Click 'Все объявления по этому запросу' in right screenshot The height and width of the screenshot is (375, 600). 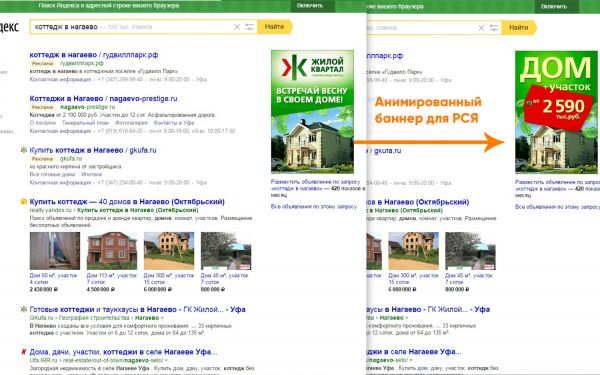coord(557,207)
